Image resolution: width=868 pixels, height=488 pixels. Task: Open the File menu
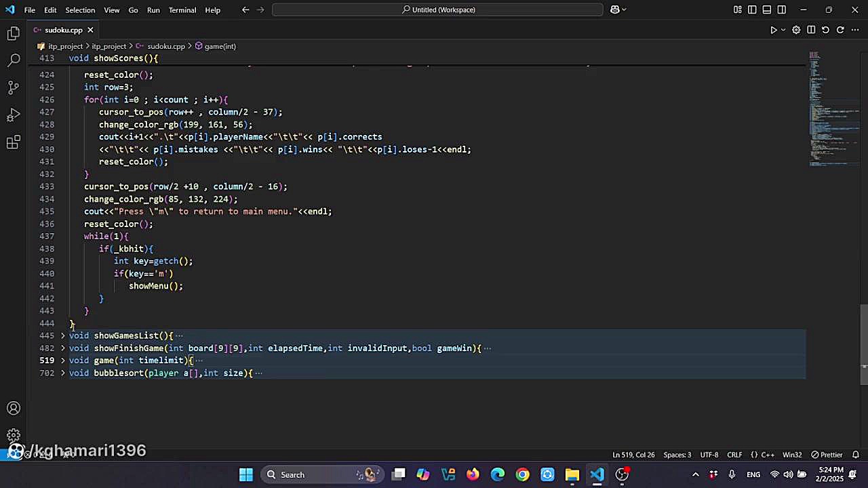click(30, 10)
